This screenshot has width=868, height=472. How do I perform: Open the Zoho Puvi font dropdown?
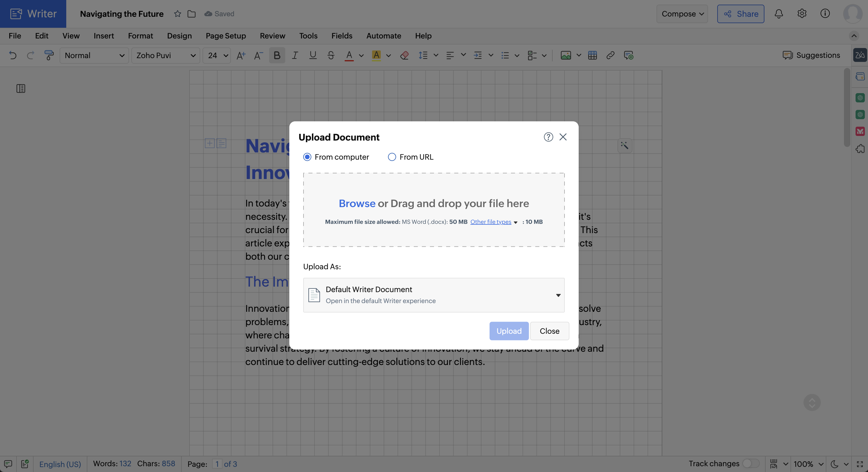coord(166,55)
